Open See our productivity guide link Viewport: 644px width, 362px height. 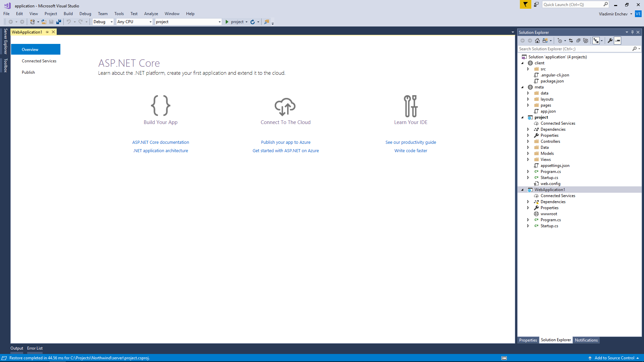coord(411,142)
